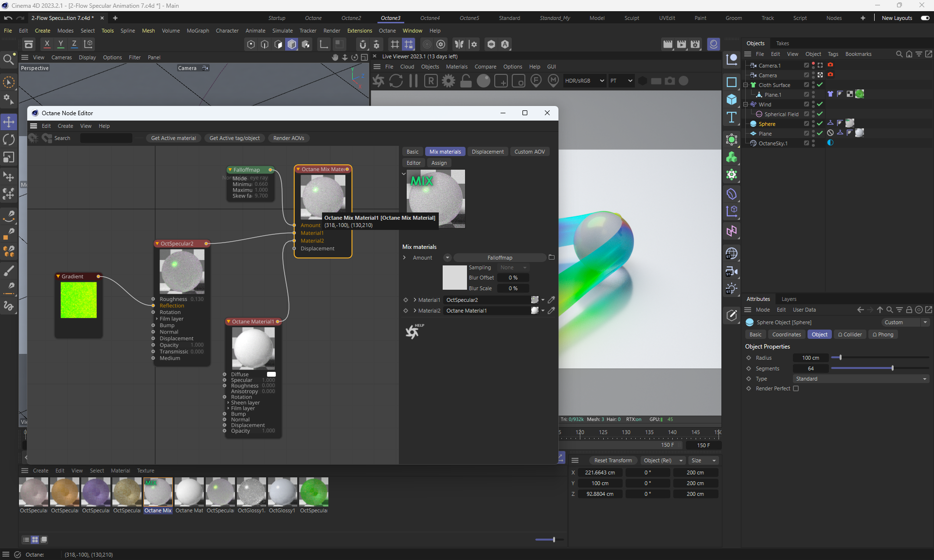Toggle the Cloth Surface enable checkmark
Image resolution: width=934 pixels, height=560 pixels.
click(820, 85)
